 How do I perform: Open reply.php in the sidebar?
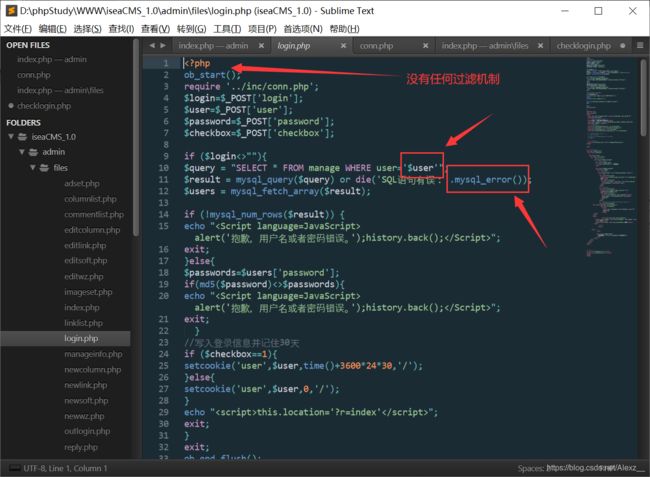point(81,447)
